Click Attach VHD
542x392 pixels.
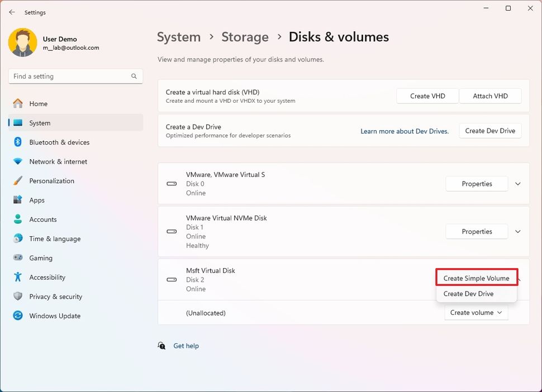490,95
